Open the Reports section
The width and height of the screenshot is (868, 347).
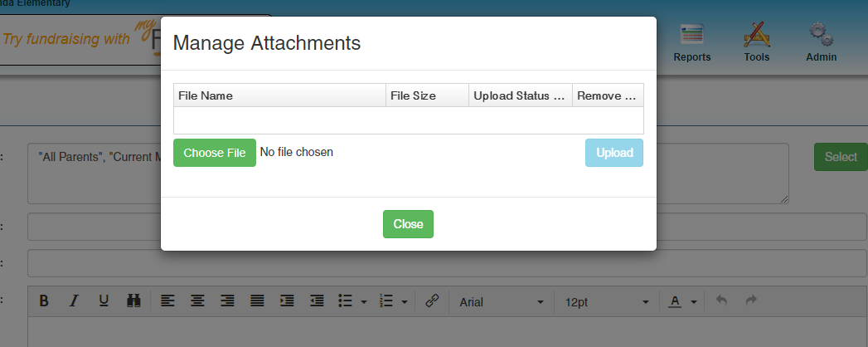pyautogui.click(x=691, y=43)
